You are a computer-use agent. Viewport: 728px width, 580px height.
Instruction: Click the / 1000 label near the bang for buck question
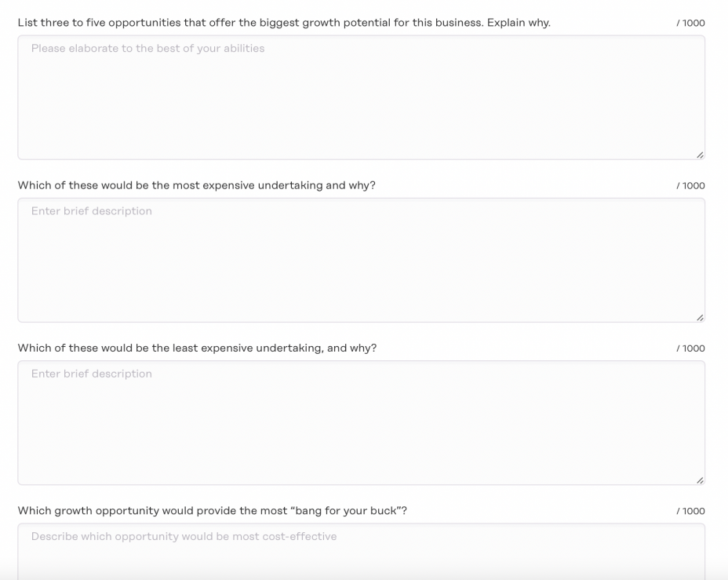point(691,510)
